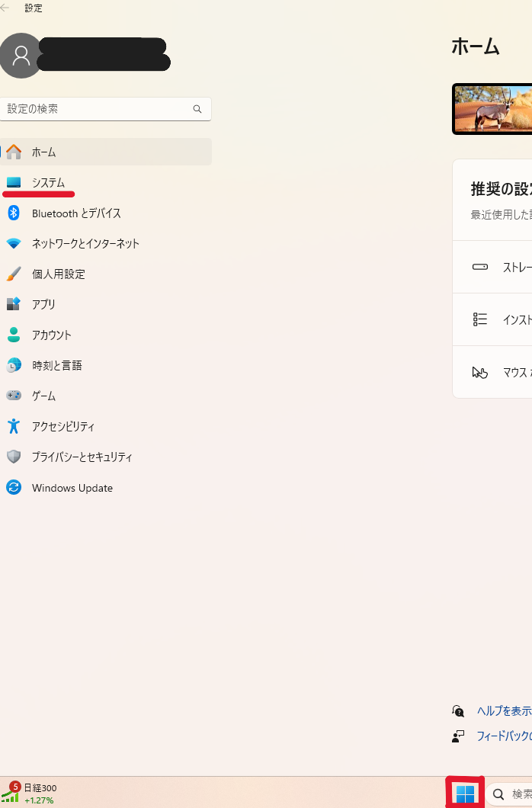Click the search magnifier in 設定の検索

[x=197, y=109]
